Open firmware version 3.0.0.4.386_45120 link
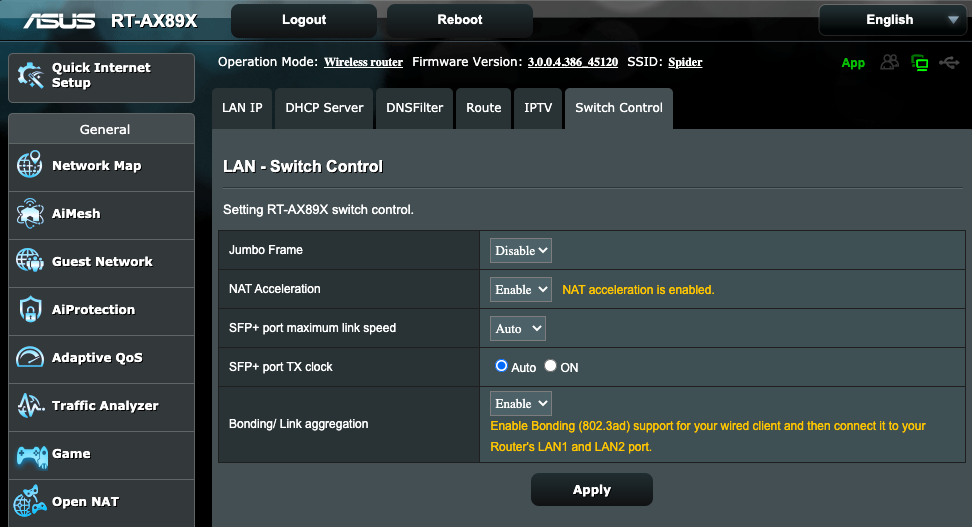This screenshot has height=527, width=972. (x=573, y=62)
